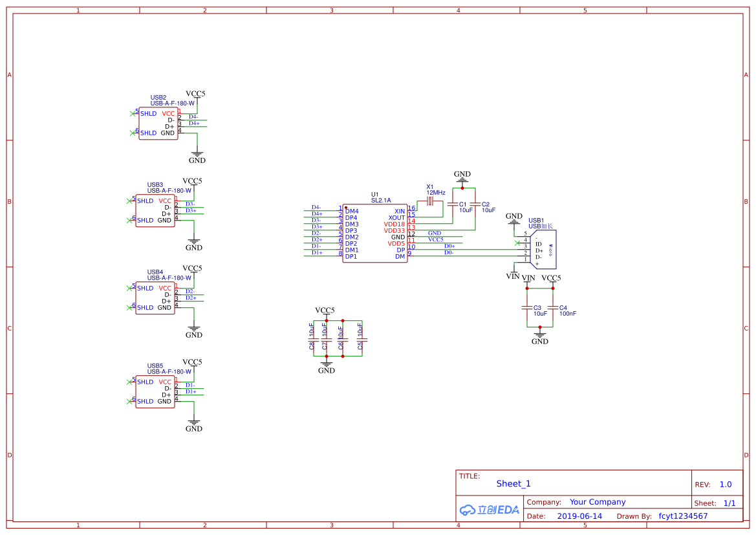Select the C1 10uF capacitor symbol
756x535 pixels.
tap(452, 204)
